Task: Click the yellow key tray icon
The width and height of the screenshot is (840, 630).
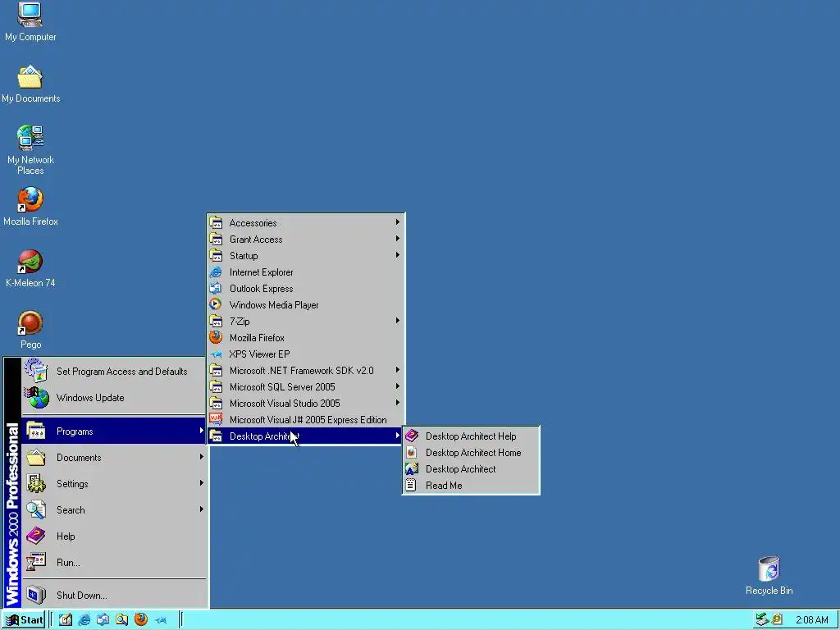Action: (x=777, y=620)
